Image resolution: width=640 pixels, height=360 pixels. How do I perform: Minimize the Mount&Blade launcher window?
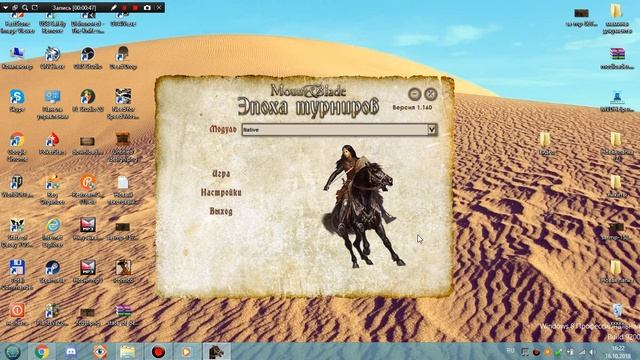415,94
